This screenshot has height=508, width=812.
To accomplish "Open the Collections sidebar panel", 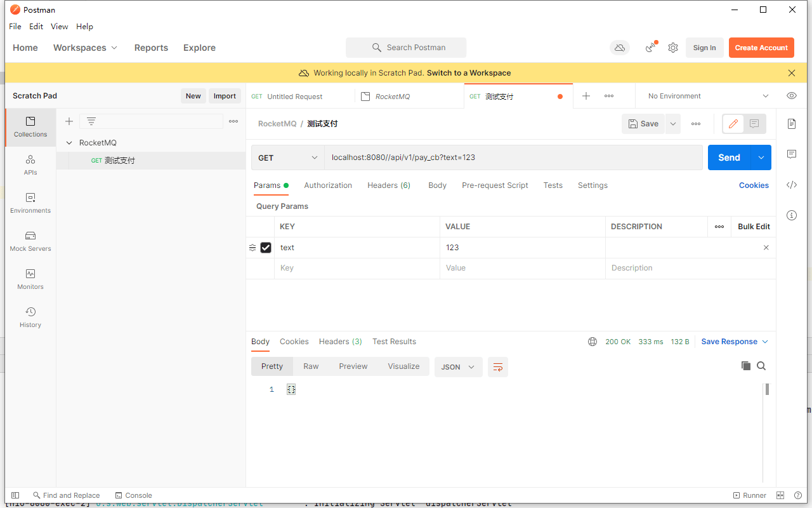I will pos(30,127).
